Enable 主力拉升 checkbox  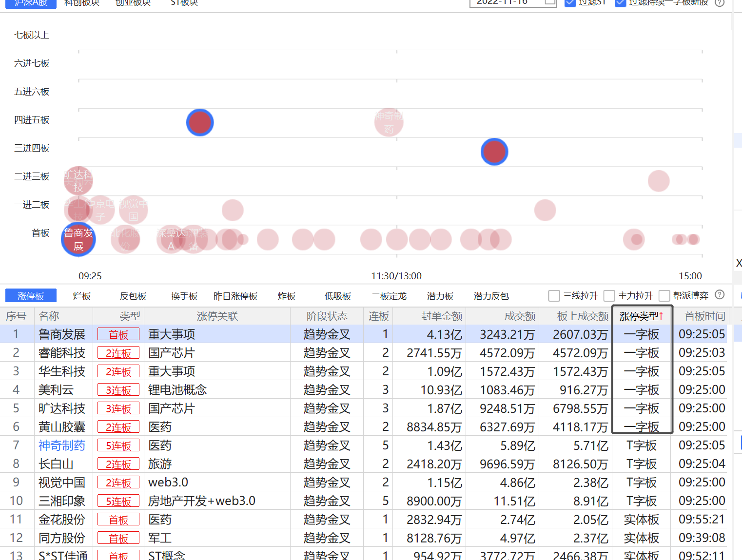pos(609,296)
